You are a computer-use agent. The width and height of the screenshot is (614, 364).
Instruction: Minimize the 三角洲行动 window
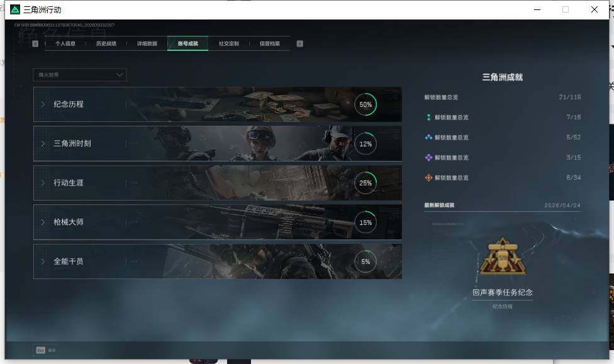pos(537,9)
